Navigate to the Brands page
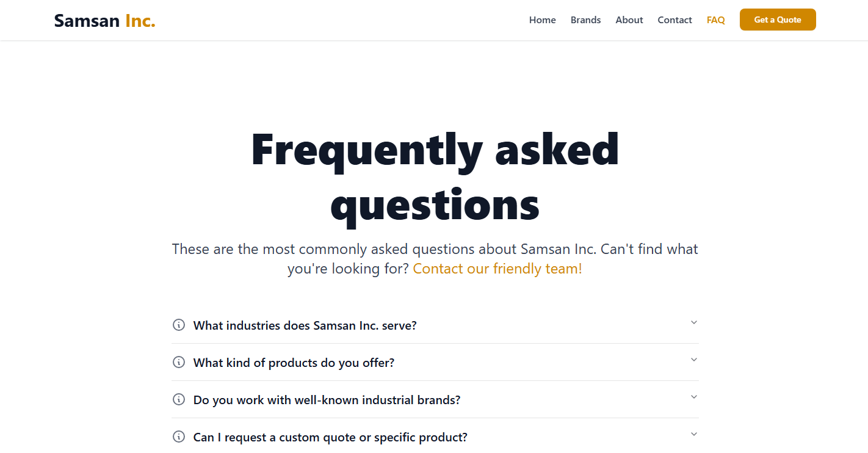Image resolution: width=868 pixels, height=453 pixels. 585,20
